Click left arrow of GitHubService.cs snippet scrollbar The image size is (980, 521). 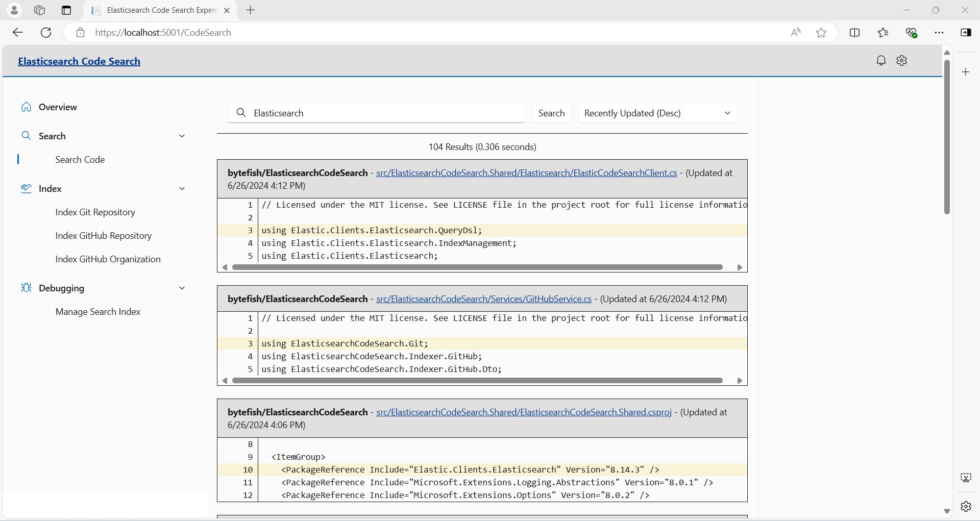pos(225,381)
